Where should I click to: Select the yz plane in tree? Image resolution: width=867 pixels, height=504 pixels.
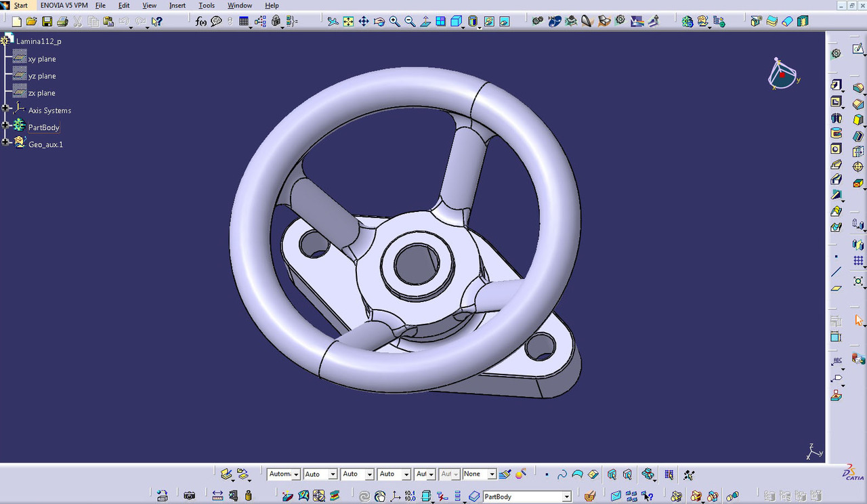coord(42,76)
